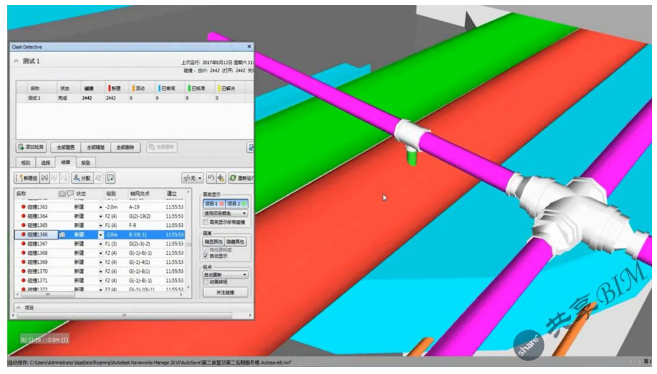Open the 使用项目颜色 color mode dropdown

coord(225,213)
